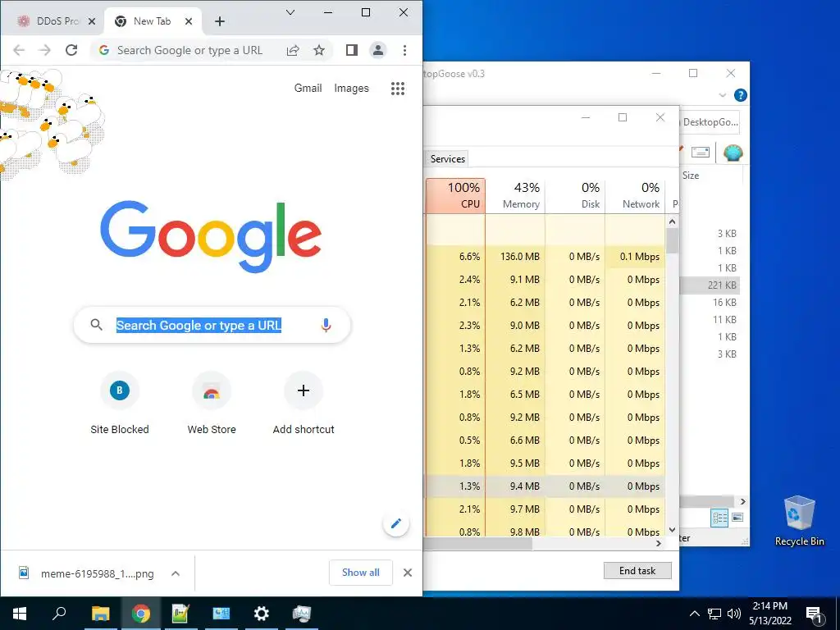Switch Explorer to large icons view
The width and height of the screenshot is (840, 630).
pyautogui.click(x=737, y=518)
